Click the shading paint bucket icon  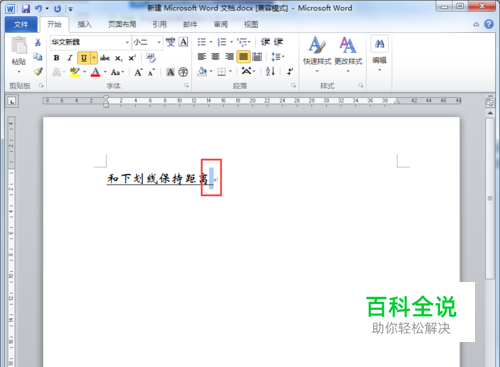pyautogui.click(x=202, y=72)
